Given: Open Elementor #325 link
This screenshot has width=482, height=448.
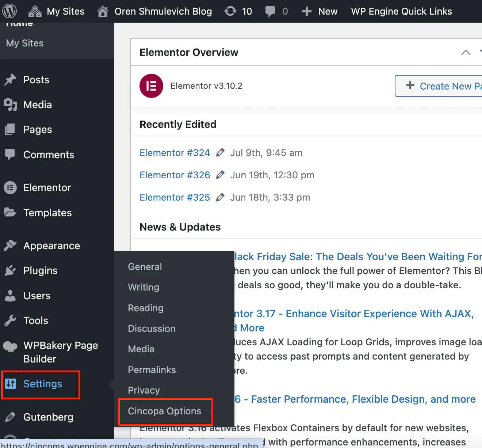Looking at the screenshot, I should pyautogui.click(x=175, y=197).
